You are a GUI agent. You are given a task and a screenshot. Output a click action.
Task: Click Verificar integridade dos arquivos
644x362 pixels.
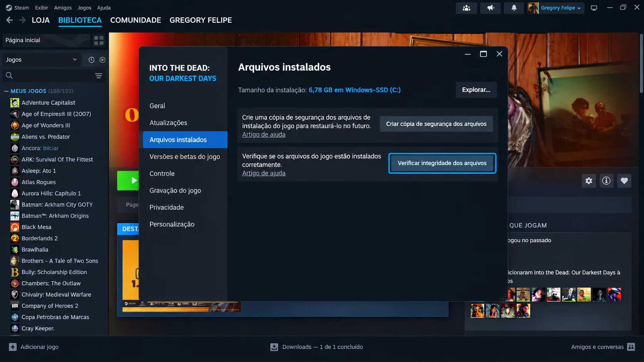point(442,163)
